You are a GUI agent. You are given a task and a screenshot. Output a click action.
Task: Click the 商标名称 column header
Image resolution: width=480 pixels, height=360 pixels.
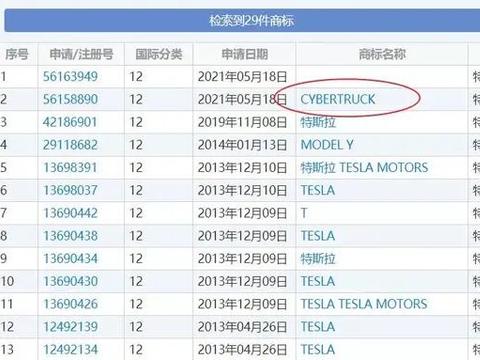pyautogui.click(x=382, y=54)
